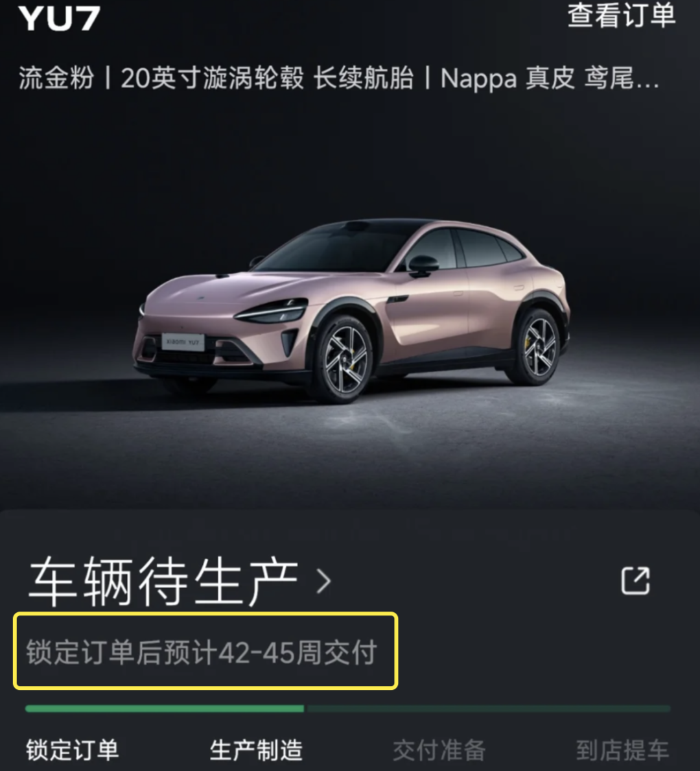This screenshot has width=700, height=771.
Task: Tap the car's rear wheel
Action: coord(537,347)
